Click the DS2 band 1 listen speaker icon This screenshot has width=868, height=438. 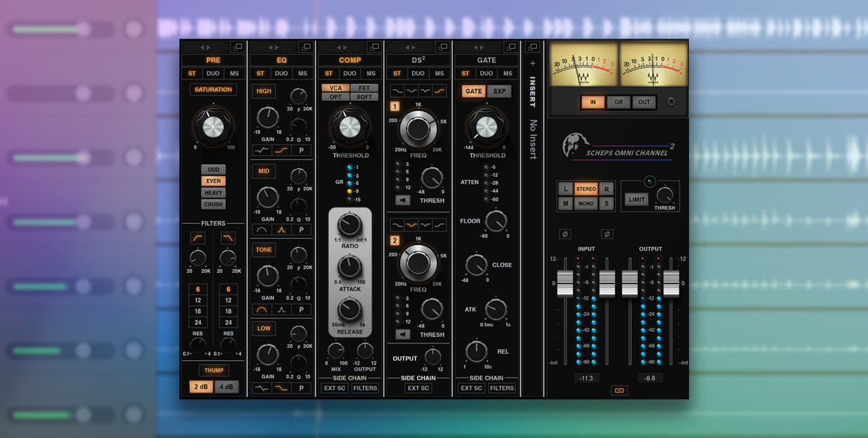point(403,200)
